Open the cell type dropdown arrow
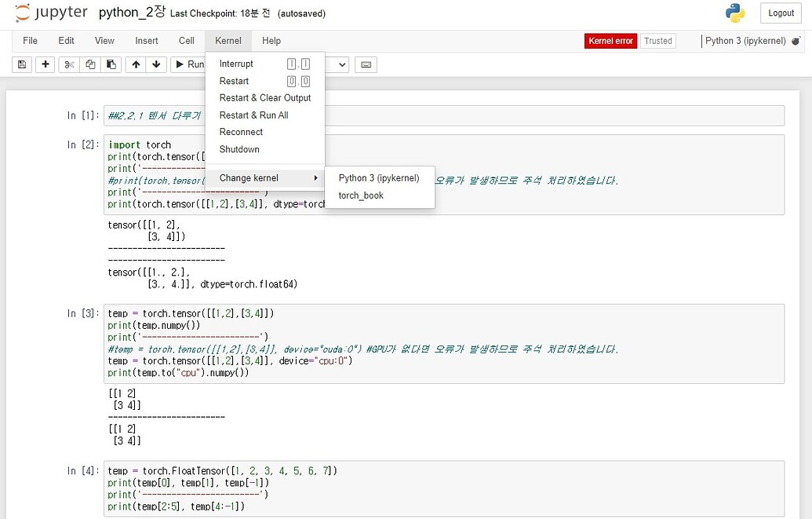812x519 pixels. (342, 64)
